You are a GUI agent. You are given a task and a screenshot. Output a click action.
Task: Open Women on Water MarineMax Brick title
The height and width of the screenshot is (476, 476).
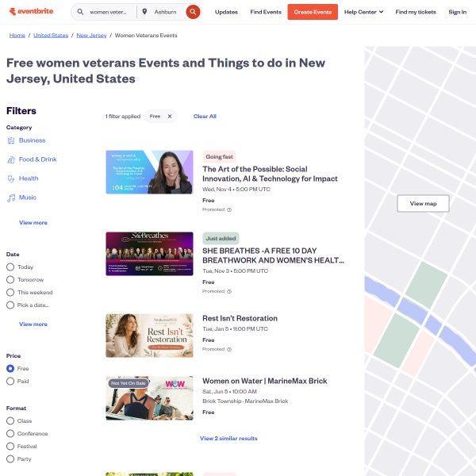[265, 382]
